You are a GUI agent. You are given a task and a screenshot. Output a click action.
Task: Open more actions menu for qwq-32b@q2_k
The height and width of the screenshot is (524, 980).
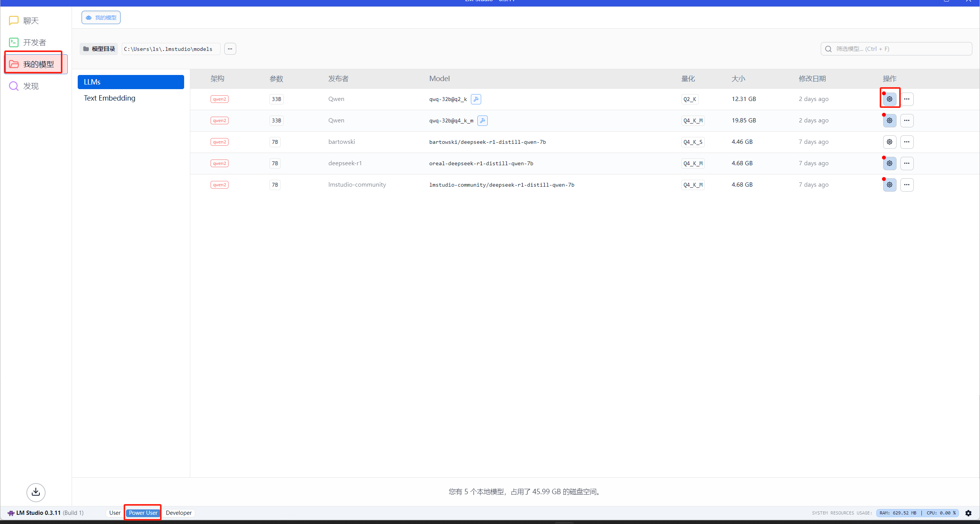907,99
